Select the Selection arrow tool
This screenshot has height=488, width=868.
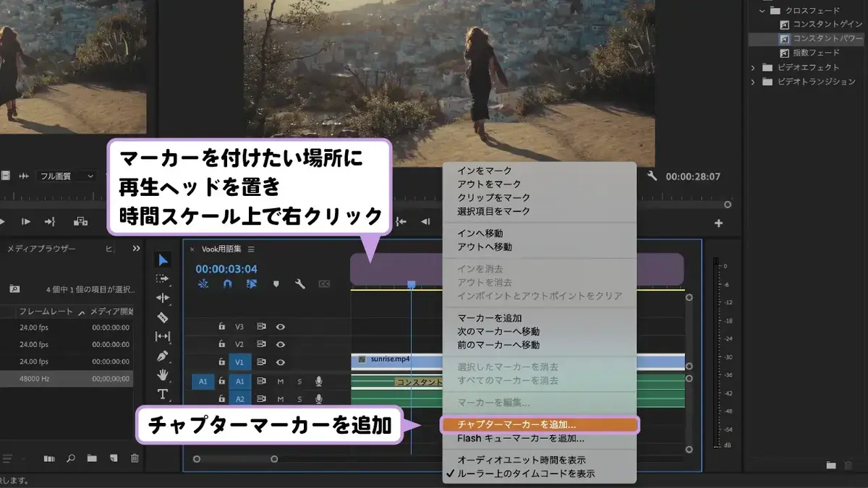pos(163,260)
